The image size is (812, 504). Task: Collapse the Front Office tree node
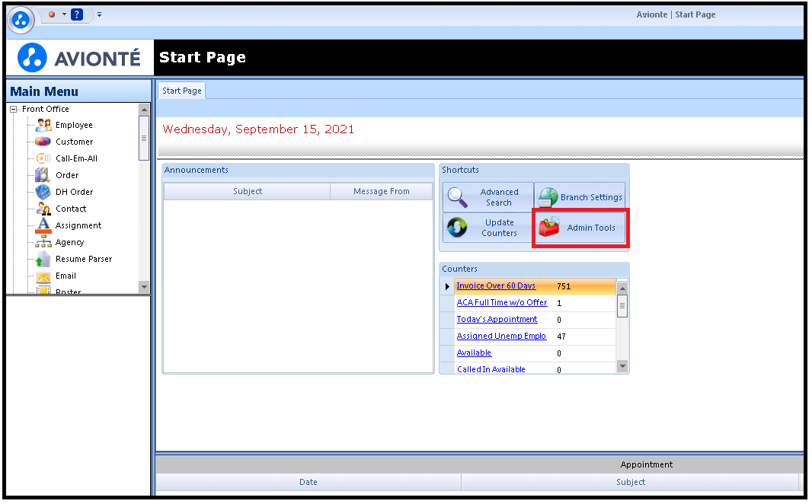click(14, 109)
